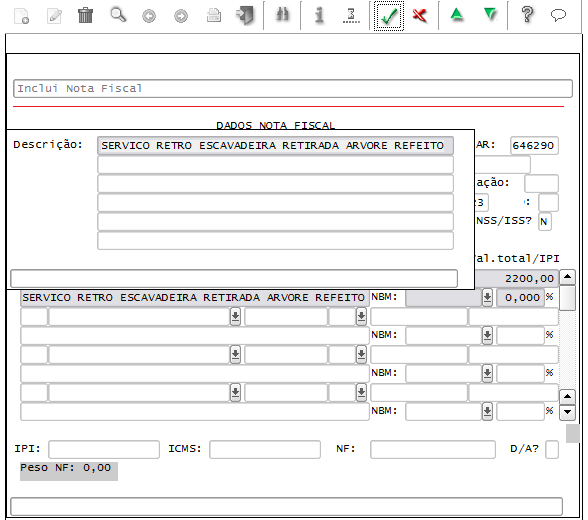Click the percent field showing 0,000
This screenshot has width=588, height=520.
pos(520,298)
